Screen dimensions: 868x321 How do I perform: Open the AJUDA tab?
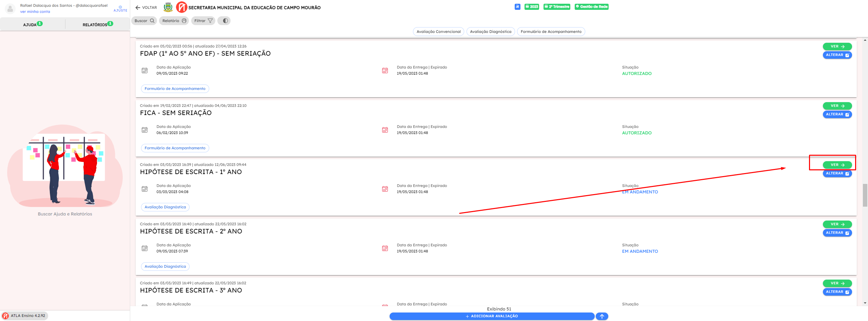tap(33, 24)
